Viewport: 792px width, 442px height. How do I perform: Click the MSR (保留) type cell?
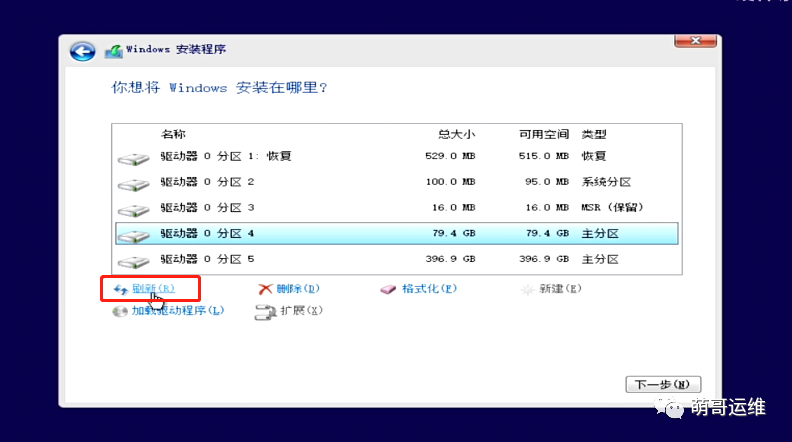coord(612,208)
